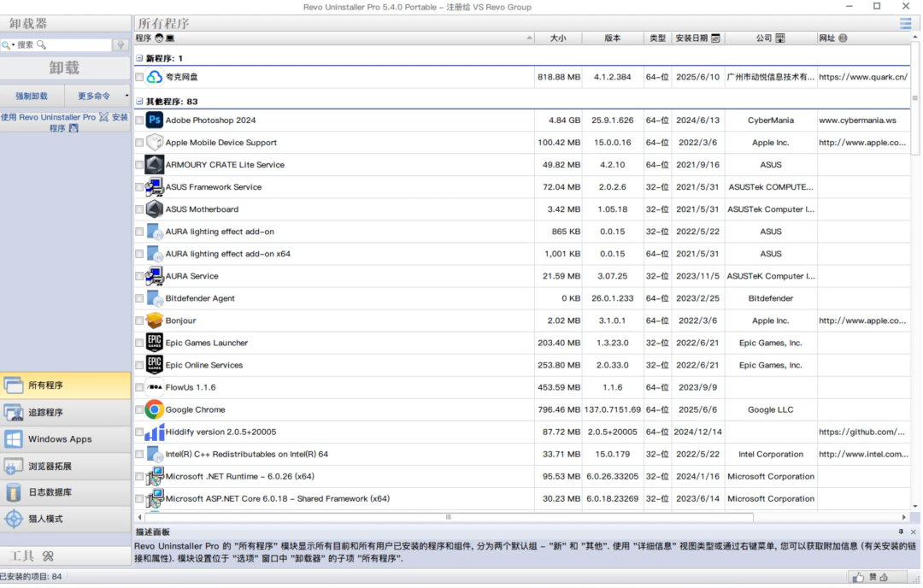Screen dimensions: 923x588
Task: Click the user face icon in 程序 header
Action: [x=159, y=38]
